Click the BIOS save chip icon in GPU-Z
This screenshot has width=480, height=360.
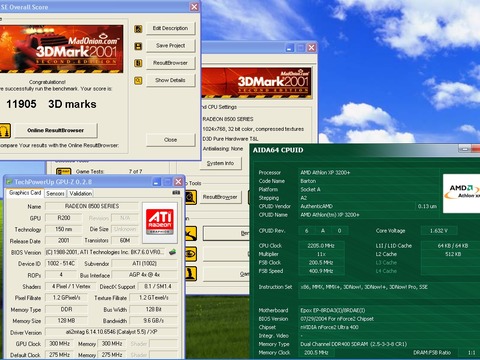(172, 252)
